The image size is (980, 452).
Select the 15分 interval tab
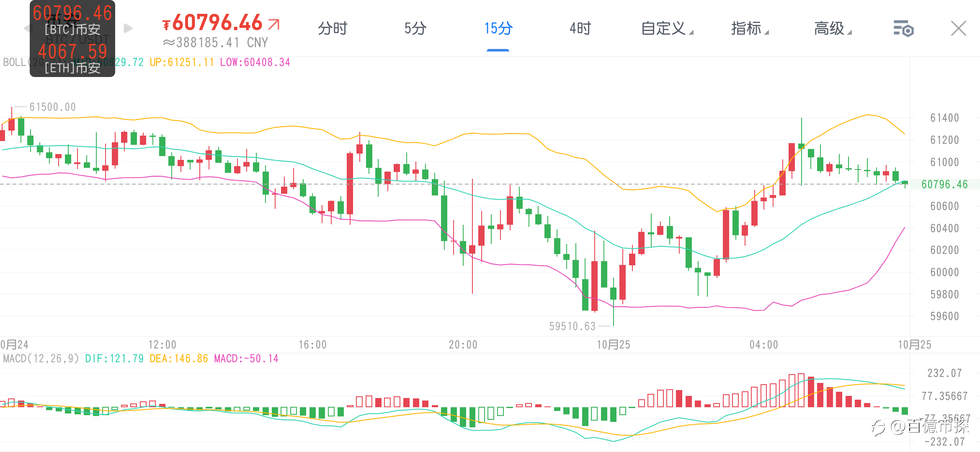coord(498,28)
